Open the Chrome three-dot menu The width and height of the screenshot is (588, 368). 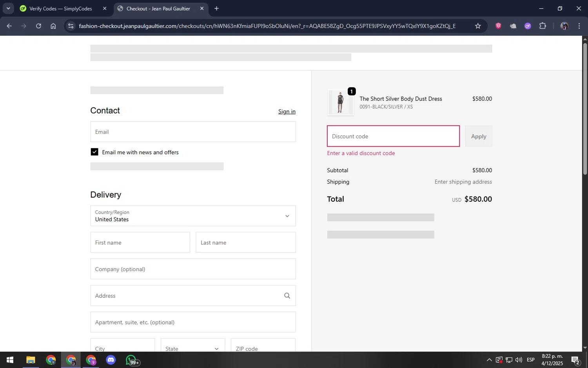[579, 26]
